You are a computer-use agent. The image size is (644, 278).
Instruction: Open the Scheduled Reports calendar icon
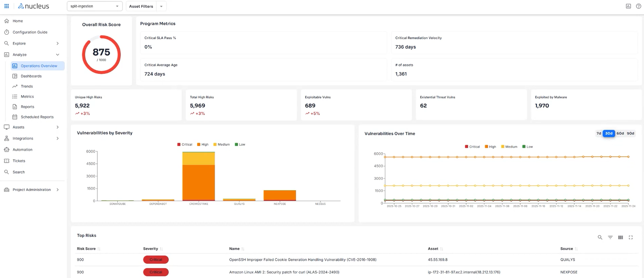click(15, 117)
